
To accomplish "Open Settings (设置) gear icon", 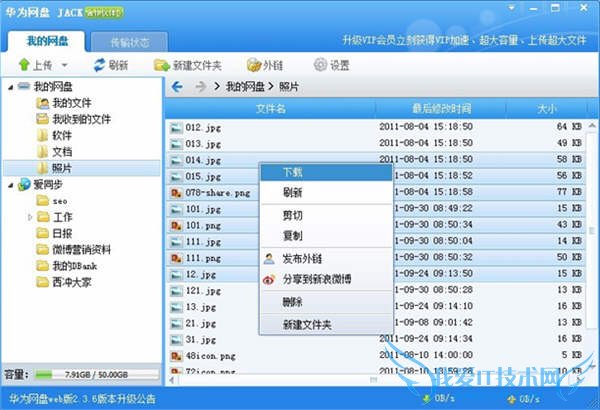I will coord(320,65).
